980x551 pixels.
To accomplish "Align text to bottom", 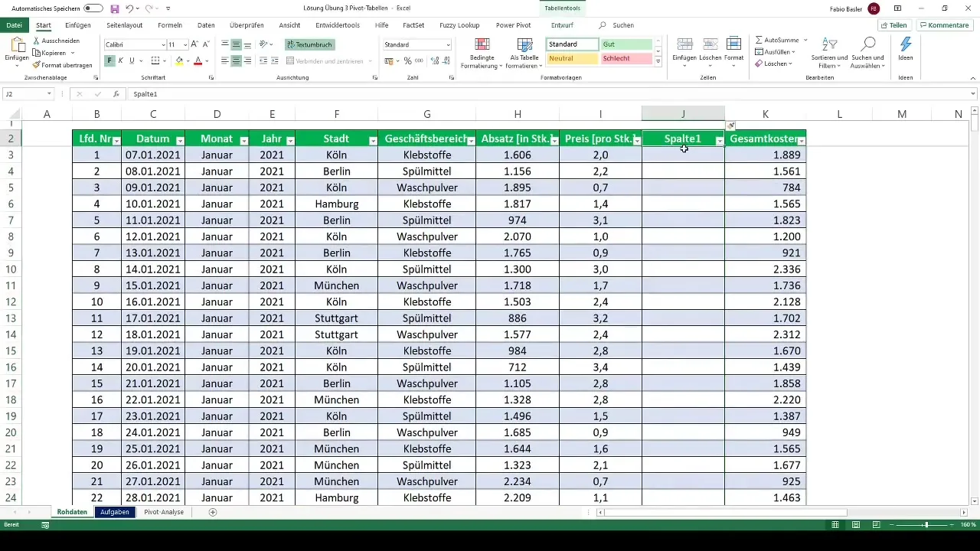I will click(248, 44).
